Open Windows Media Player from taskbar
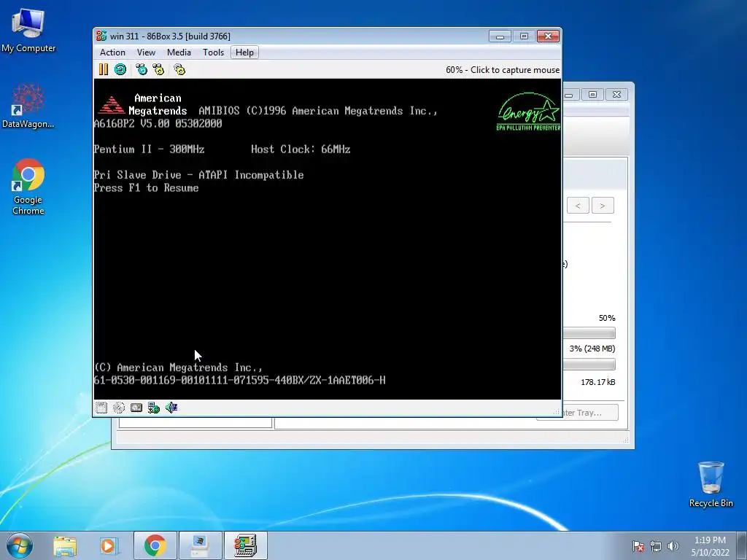The width and height of the screenshot is (747, 560). click(109, 545)
